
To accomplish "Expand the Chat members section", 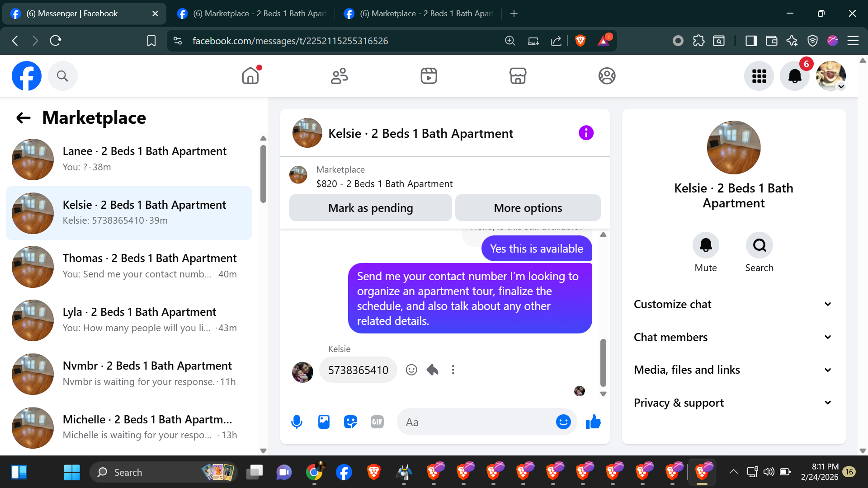I will (x=733, y=337).
